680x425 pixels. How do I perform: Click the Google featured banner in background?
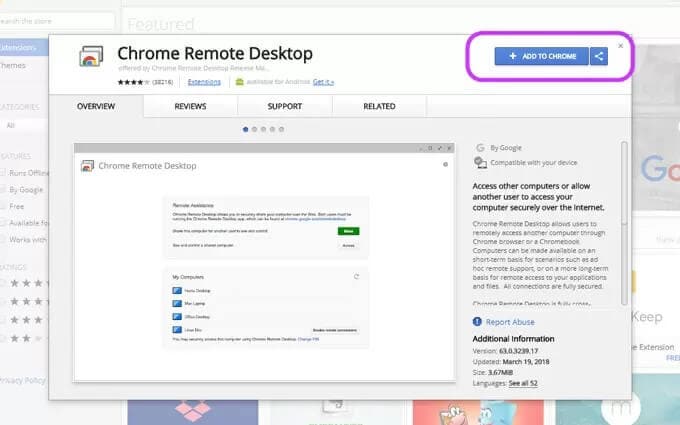pyautogui.click(x=656, y=128)
